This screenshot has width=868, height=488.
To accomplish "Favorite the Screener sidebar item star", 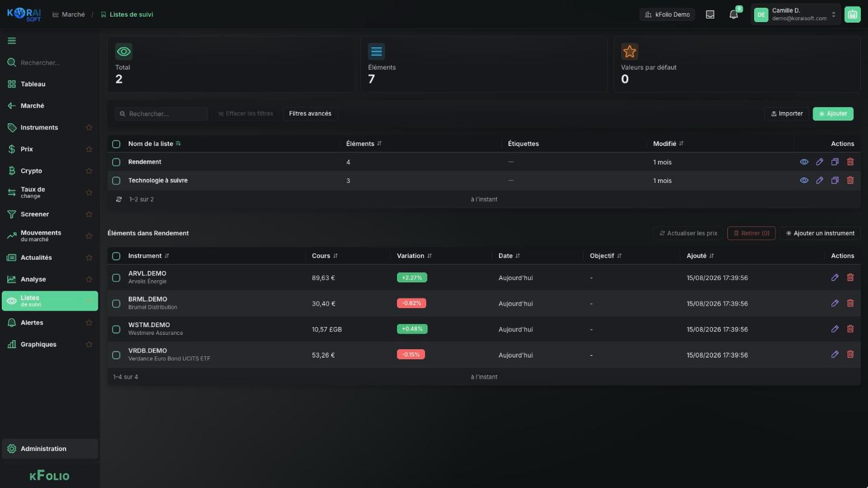I will pos(89,215).
